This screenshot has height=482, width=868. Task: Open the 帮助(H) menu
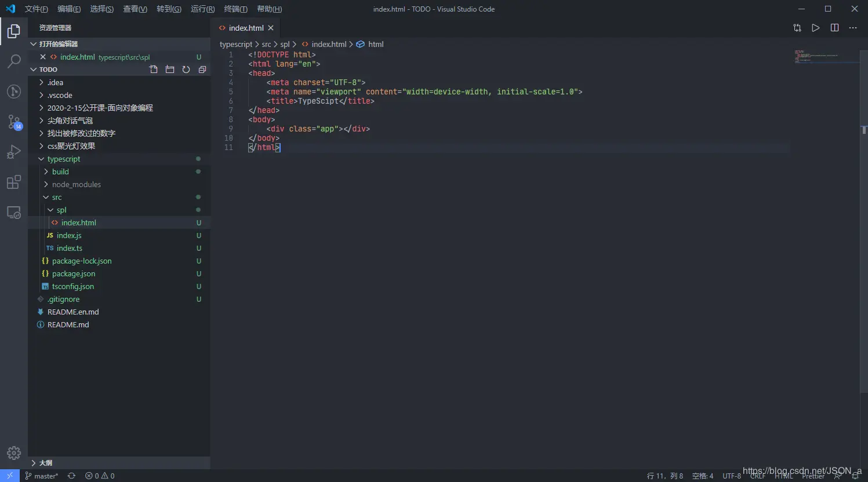(269, 9)
